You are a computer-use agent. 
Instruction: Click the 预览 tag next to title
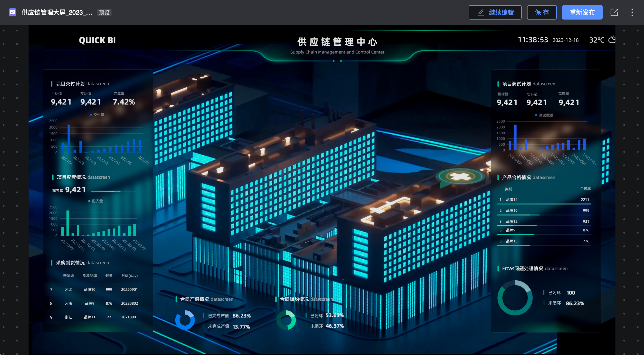[x=104, y=13]
